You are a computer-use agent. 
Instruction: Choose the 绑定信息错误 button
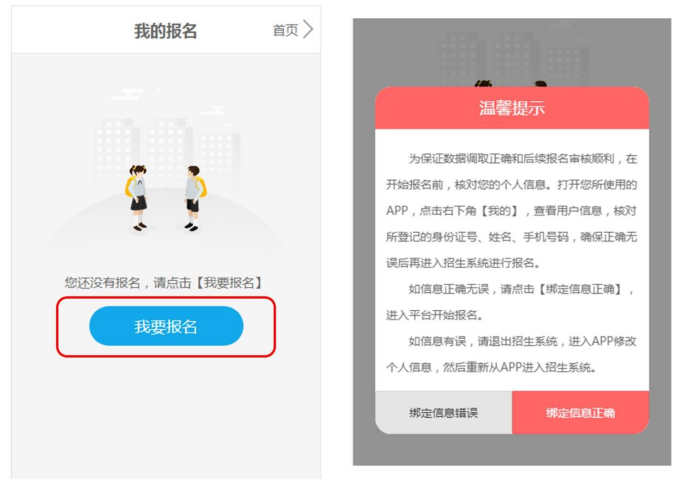pyautogui.click(x=444, y=413)
